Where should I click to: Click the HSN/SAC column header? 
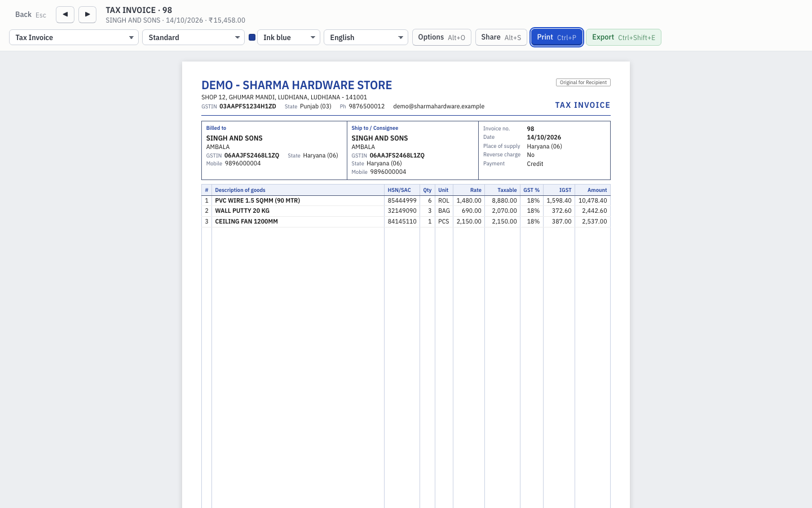tap(399, 190)
